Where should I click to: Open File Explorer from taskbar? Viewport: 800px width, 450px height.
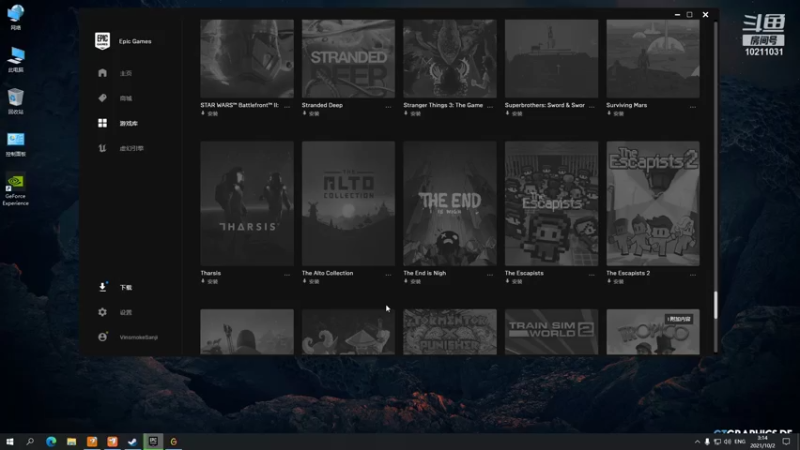click(x=71, y=441)
